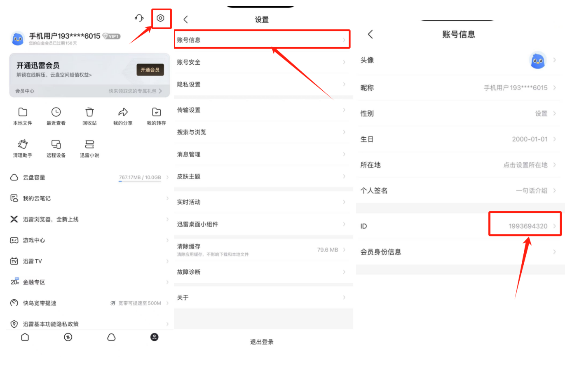The height and width of the screenshot is (392, 565).
Task: Open 隐私设置 privacy settings entry
Action: (x=261, y=85)
